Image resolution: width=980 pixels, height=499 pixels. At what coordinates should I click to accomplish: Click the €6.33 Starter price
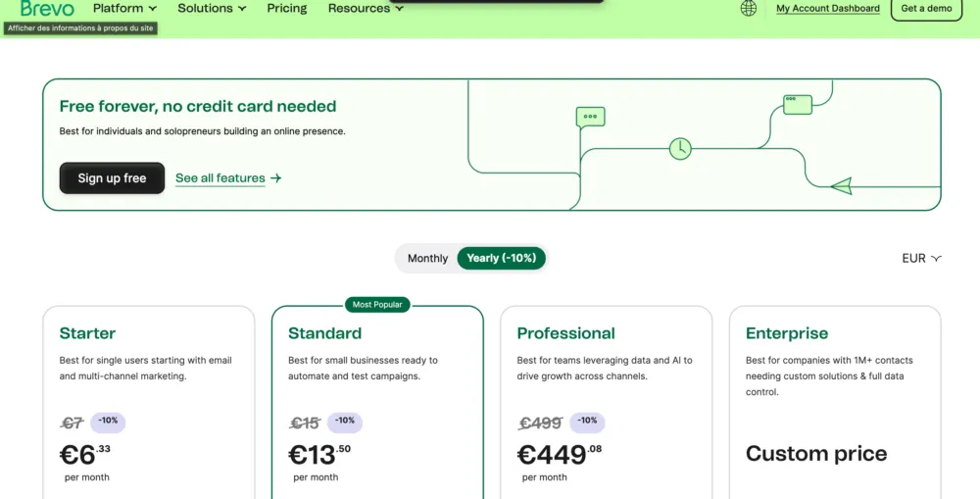(85, 455)
